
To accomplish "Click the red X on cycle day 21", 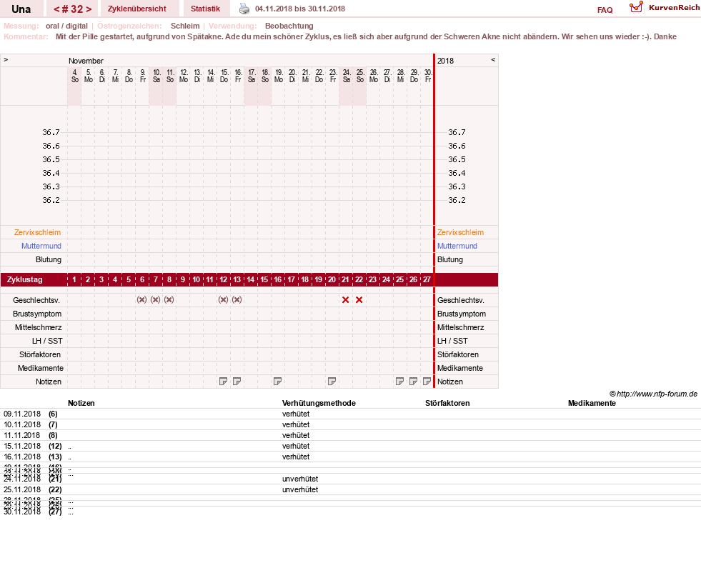I will pyautogui.click(x=346, y=300).
